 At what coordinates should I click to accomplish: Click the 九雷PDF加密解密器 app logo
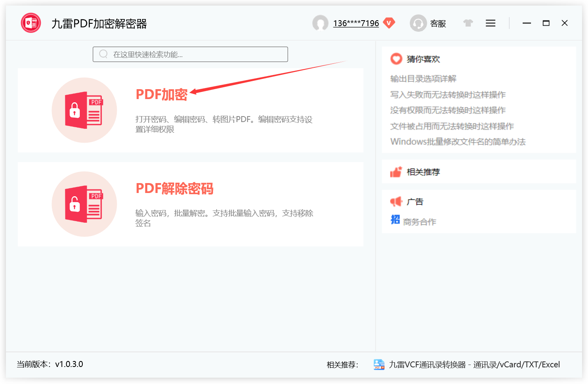click(x=31, y=23)
